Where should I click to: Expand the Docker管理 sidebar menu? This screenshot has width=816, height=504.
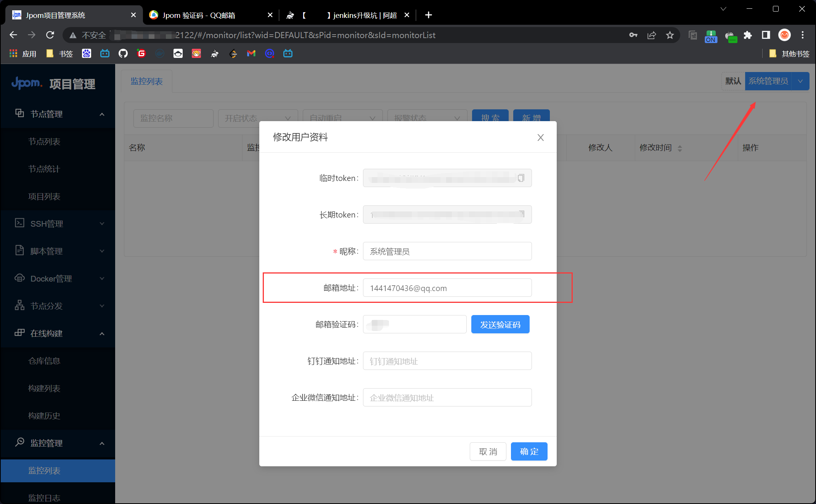(x=58, y=278)
